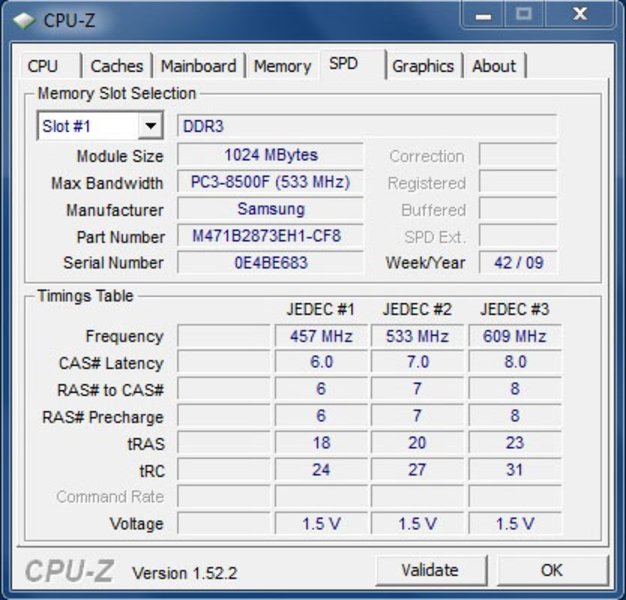The image size is (626, 600).
Task: Click the Manufacturer field showing Samsung
Action: click(270, 210)
